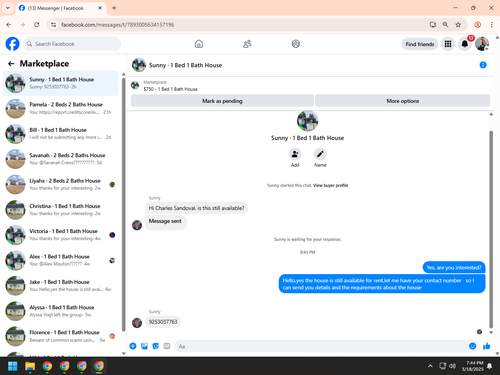Screen dimensions: 500x375
Task: Open the more actions plus icon
Action: [x=133, y=346]
